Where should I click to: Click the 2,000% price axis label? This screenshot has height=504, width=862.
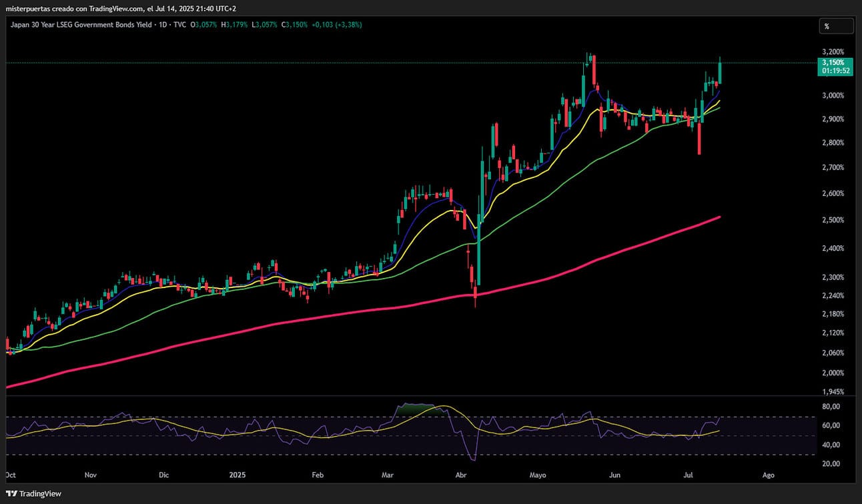pyautogui.click(x=834, y=373)
